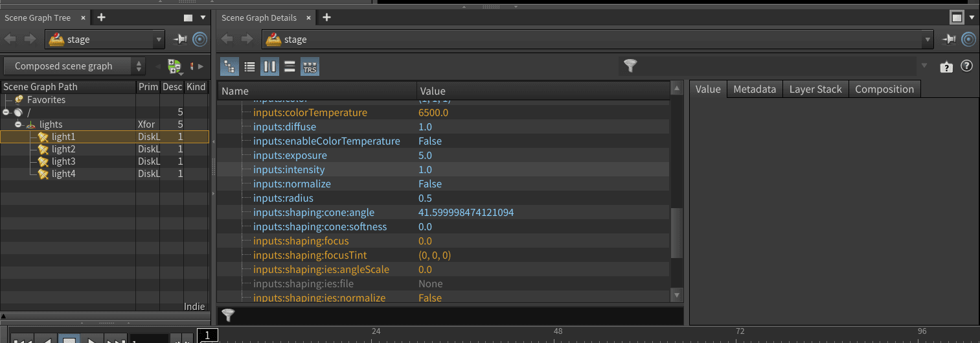The image size is (980, 343).
Task: Select inputs:shaping:cone:angle value
Action: [466, 213]
